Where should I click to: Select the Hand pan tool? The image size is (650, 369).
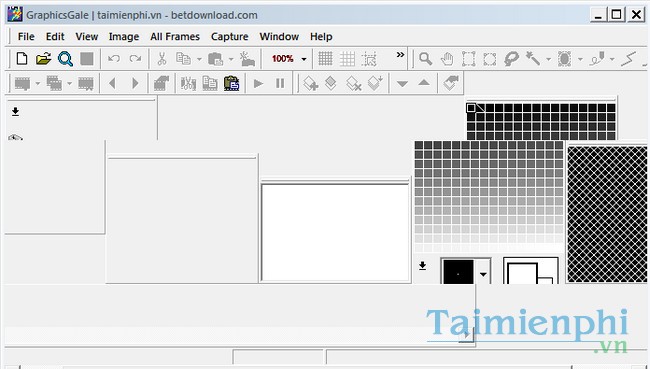[x=447, y=59]
